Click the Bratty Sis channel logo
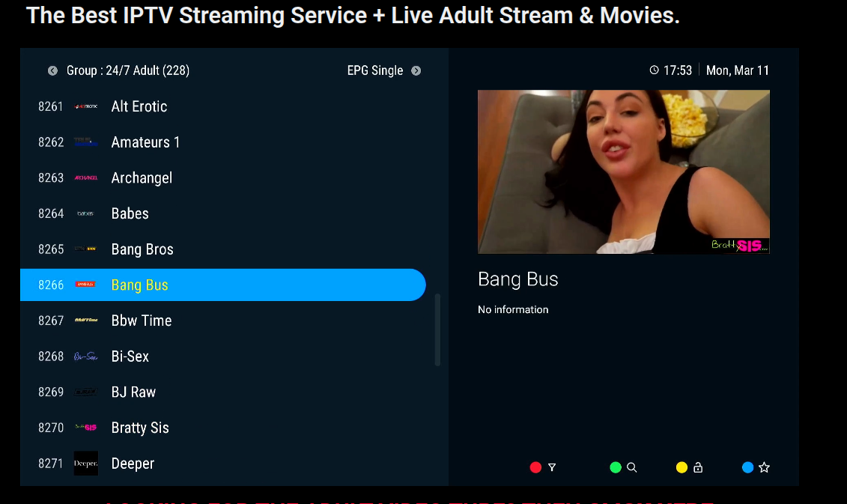The image size is (847, 504). tap(86, 428)
